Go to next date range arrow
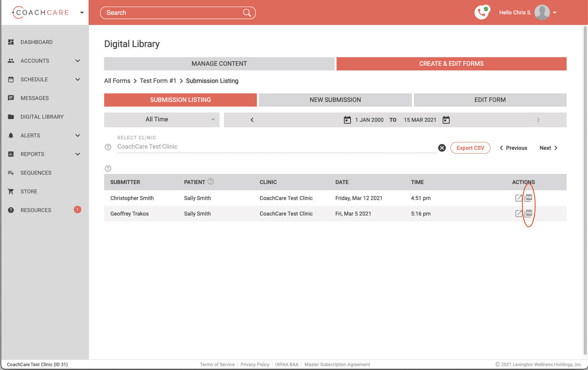 pyautogui.click(x=538, y=120)
